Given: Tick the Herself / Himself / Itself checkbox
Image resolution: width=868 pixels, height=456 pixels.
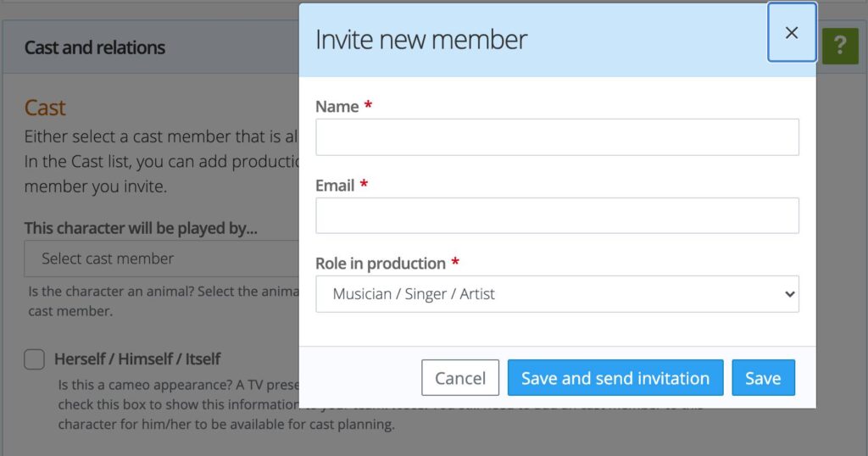Looking at the screenshot, I should 34,359.
